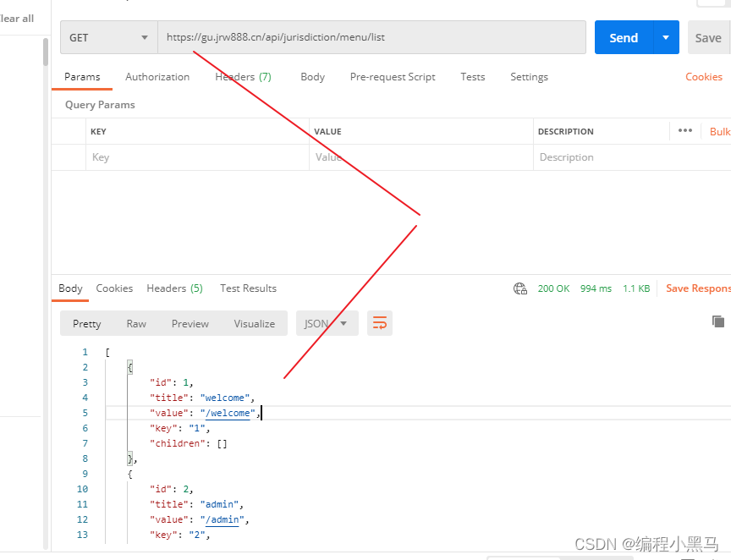Open the JSON format dropdown
The height and width of the screenshot is (560, 731).
pyautogui.click(x=327, y=323)
